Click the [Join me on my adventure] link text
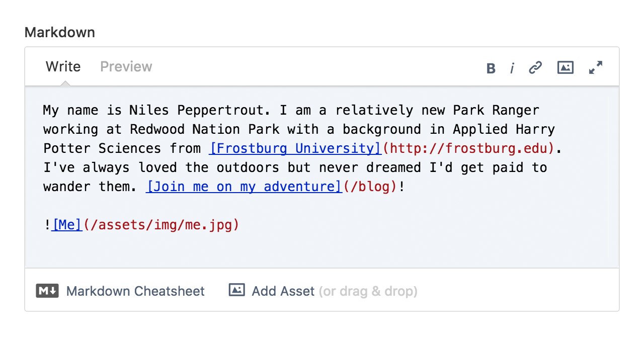644x347 pixels. pyautogui.click(x=244, y=187)
